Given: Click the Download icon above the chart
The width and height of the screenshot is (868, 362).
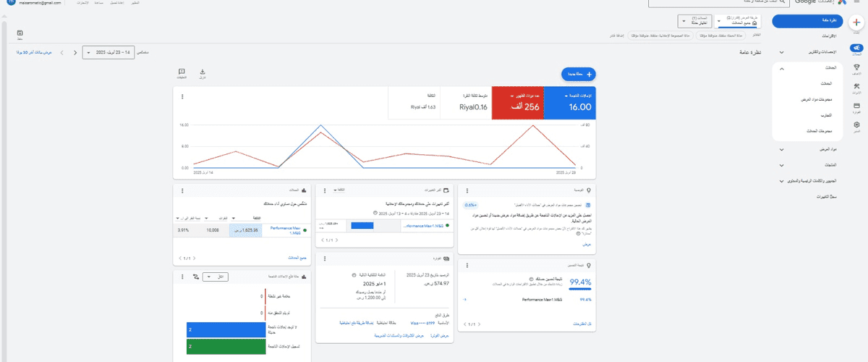Looking at the screenshot, I should click(x=203, y=72).
